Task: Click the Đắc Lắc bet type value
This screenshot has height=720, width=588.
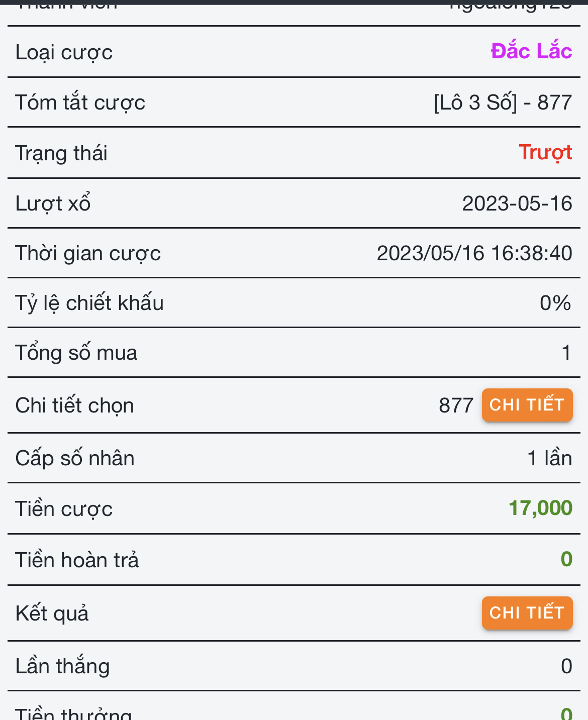Action: click(x=531, y=52)
